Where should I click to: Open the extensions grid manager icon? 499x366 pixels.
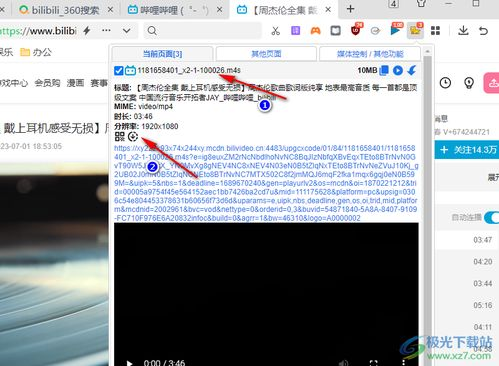[x=435, y=31]
